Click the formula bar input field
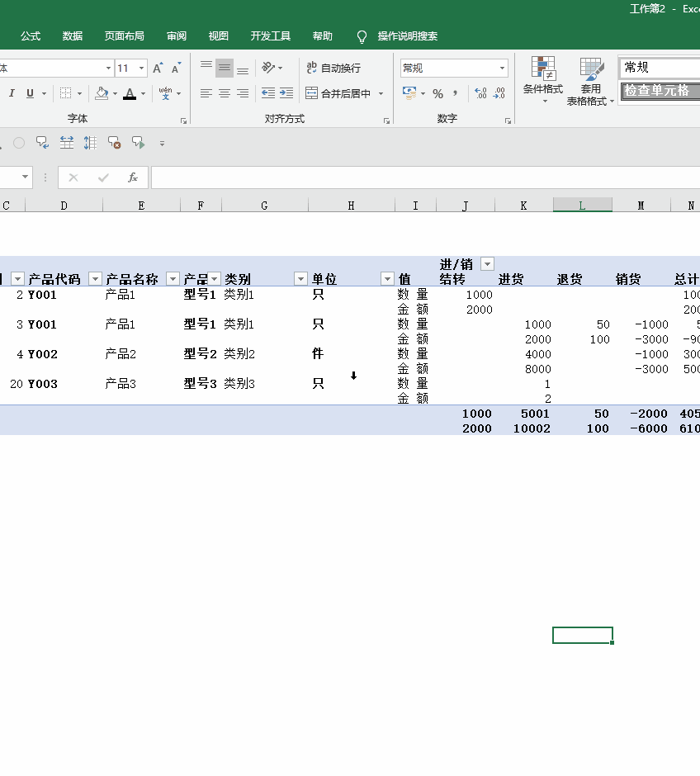Image resolution: width=700 pixels, height=776 pixels. pos(425,177)
